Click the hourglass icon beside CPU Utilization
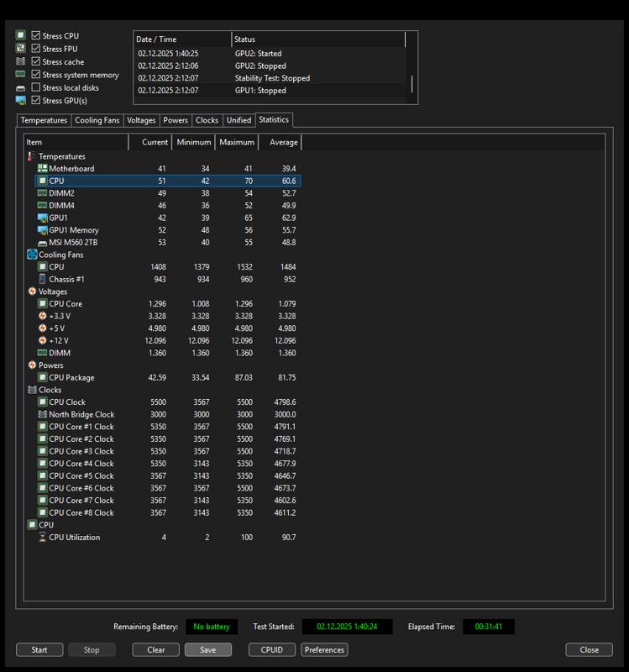The height and width of the screenshot is (672, 629). 42,538
